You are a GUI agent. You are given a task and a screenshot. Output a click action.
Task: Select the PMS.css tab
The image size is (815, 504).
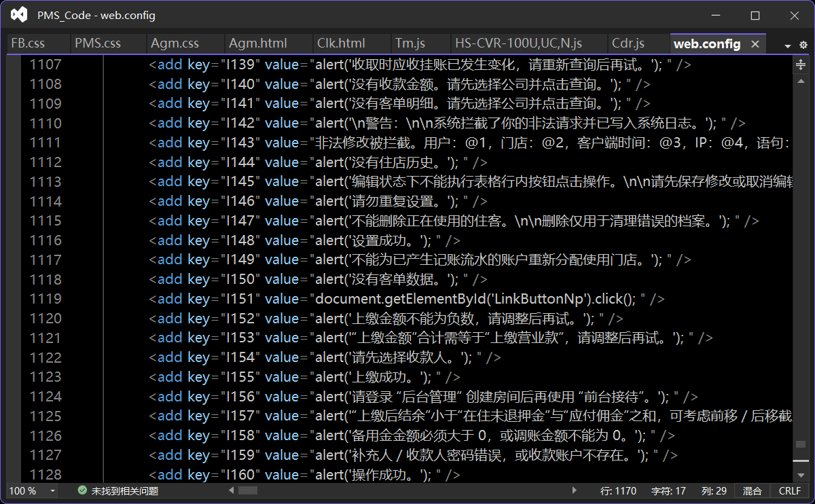click(98, 43)
